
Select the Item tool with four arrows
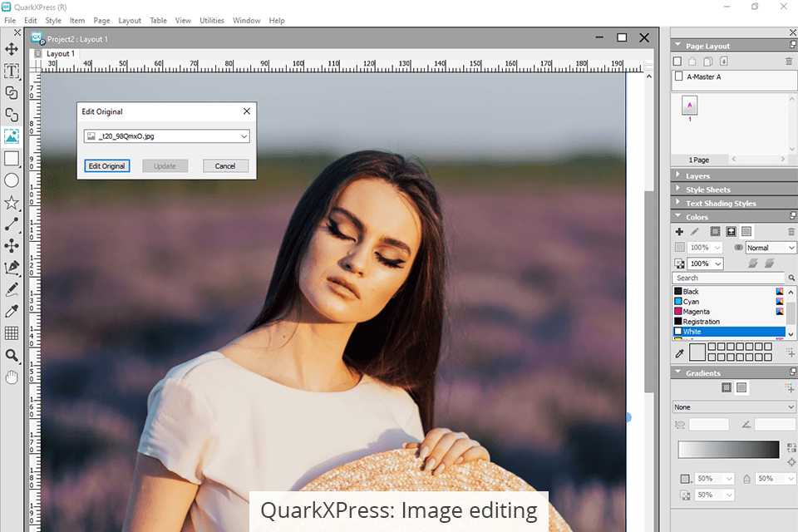(x=11, y=49)
